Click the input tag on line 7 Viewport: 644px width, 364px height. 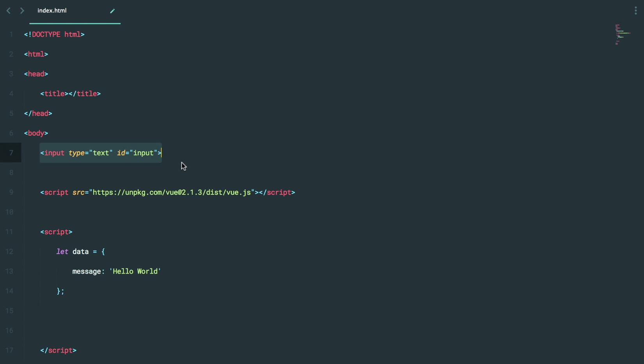[54, 153]
